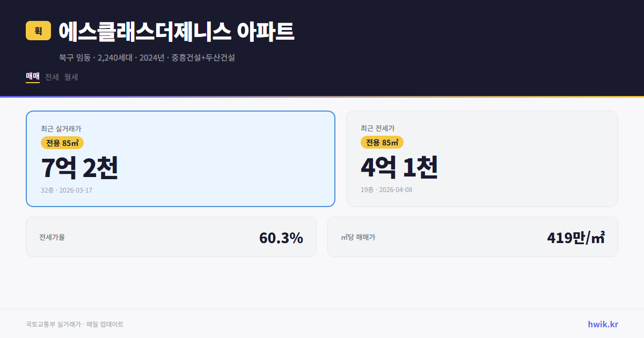Viewport: 644px width, 338px height.
Task: Open the hwik.kr link
Action: 602,324
